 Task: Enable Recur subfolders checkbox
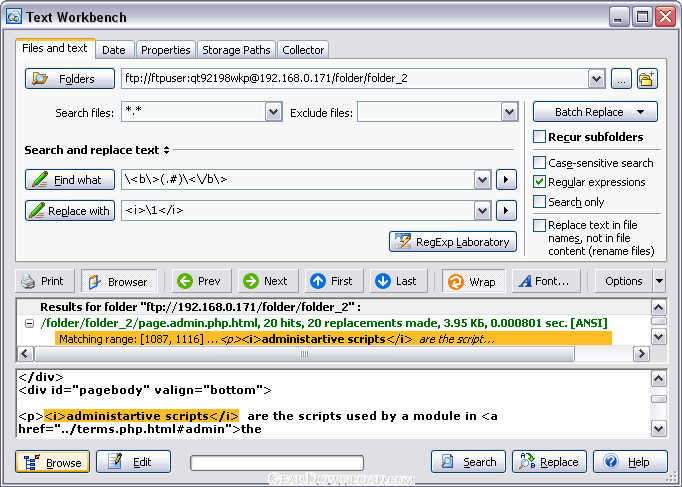point(539,137)
